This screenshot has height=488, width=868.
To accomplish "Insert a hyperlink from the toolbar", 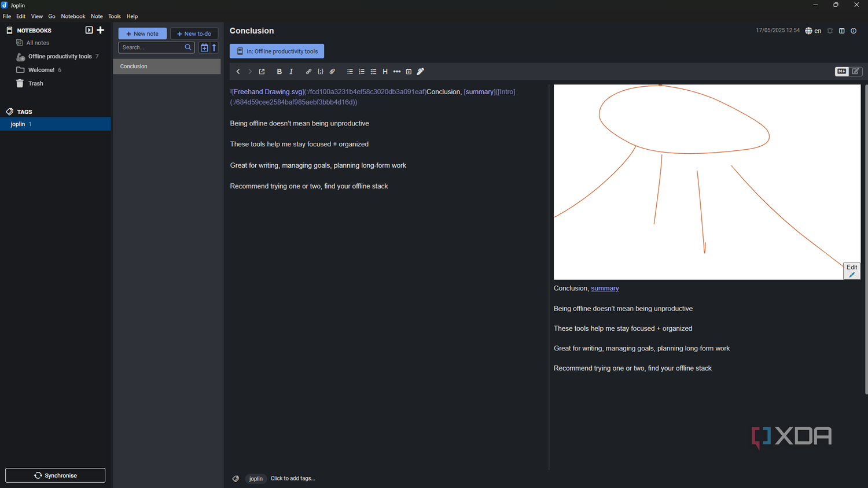I will pos(308,72).
